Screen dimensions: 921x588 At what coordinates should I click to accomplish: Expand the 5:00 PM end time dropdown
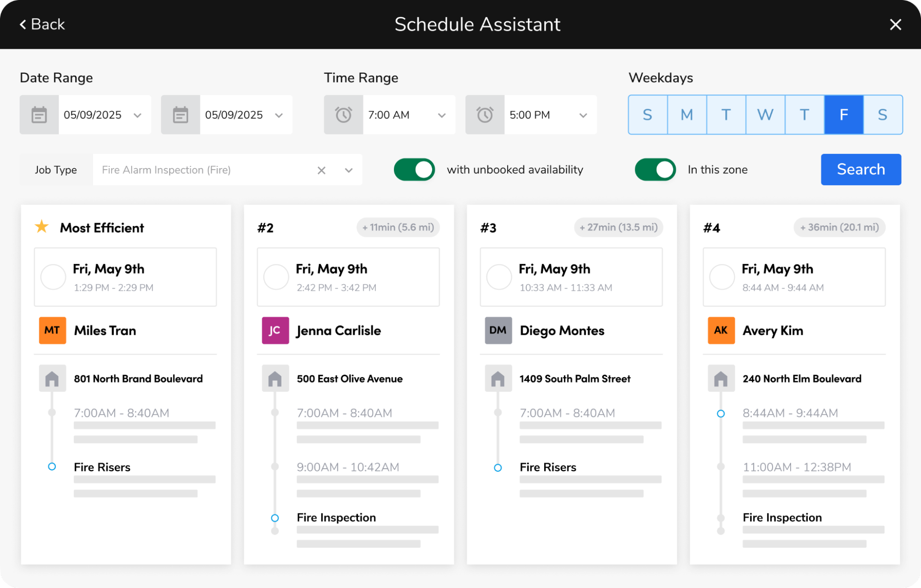[x=583, y=115]
